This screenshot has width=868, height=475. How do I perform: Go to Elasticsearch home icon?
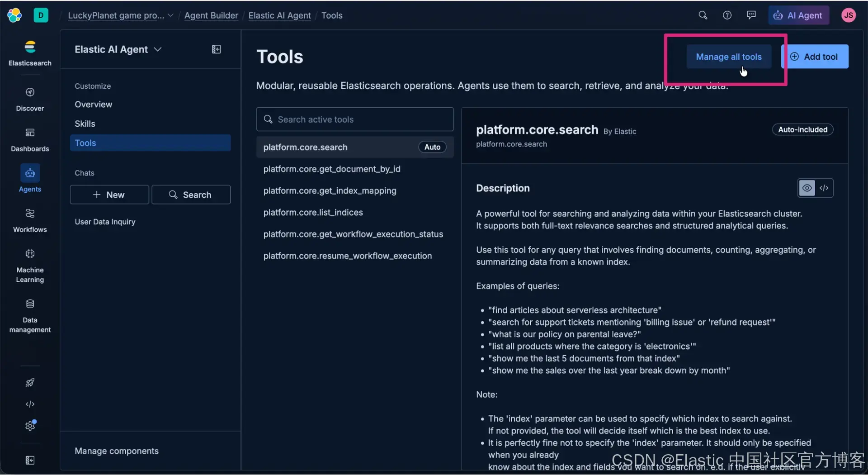point(30,53)
